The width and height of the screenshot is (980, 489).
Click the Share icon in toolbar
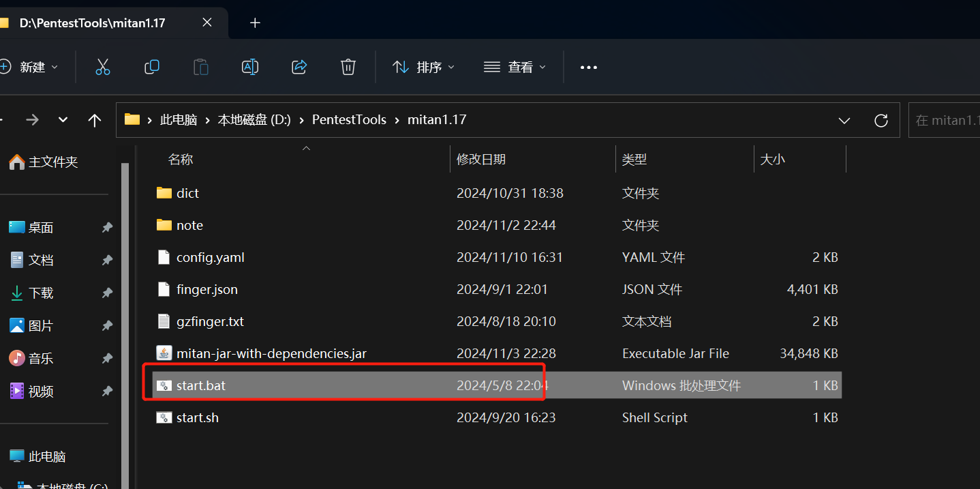[299, 67]
